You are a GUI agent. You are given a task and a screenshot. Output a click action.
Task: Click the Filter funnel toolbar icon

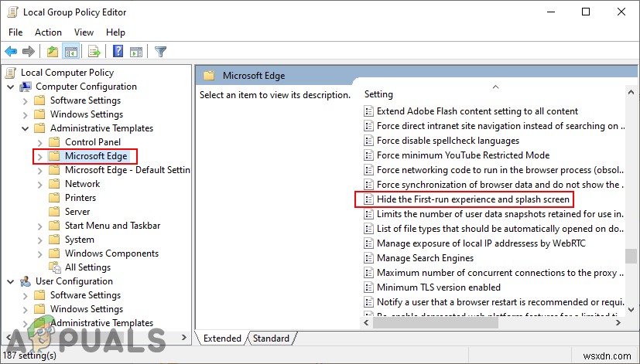click(160, 52)
